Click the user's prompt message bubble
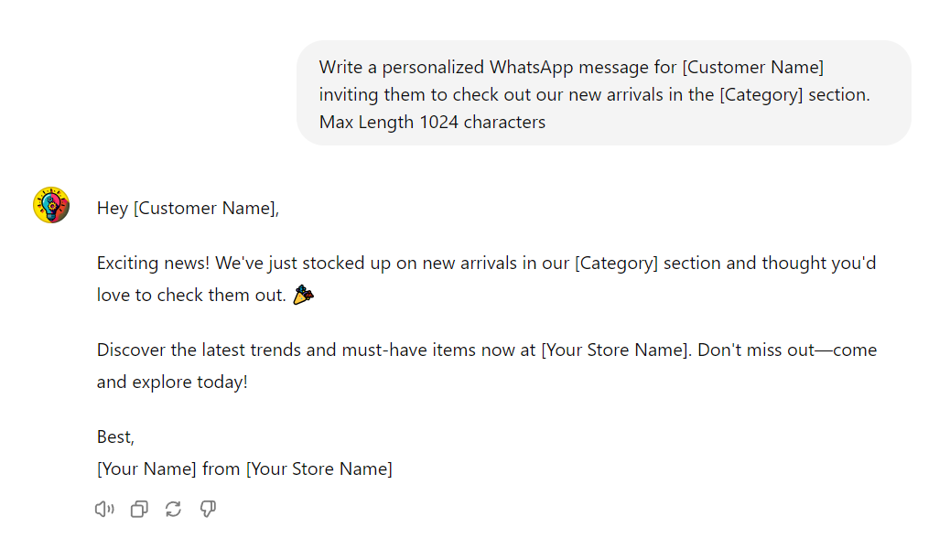This screenshot has height=560, width=950. coord(603,93)
